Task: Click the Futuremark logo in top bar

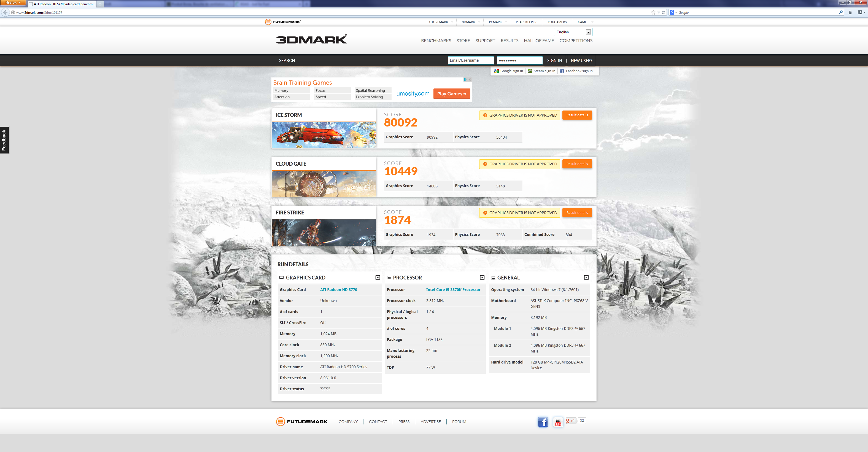Action: (282, 22)
